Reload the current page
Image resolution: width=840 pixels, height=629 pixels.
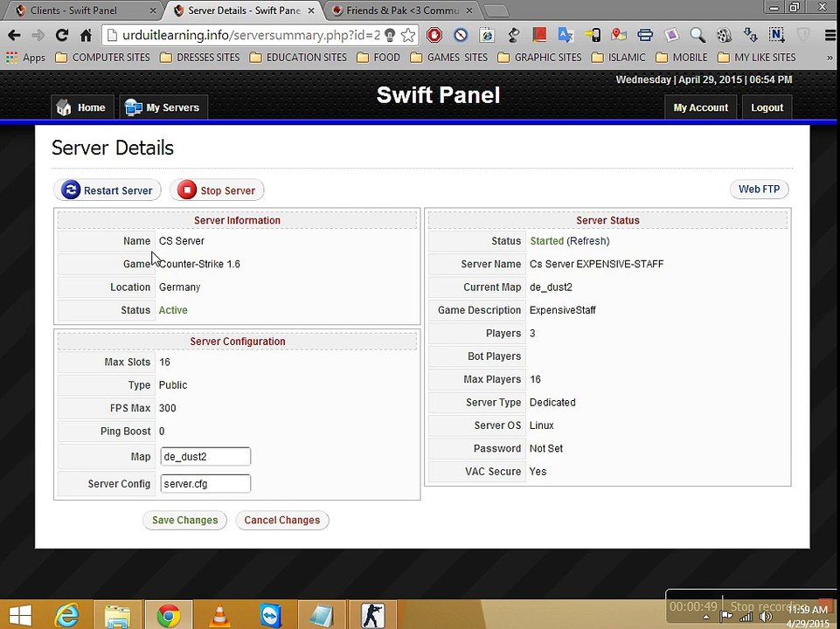62,35
